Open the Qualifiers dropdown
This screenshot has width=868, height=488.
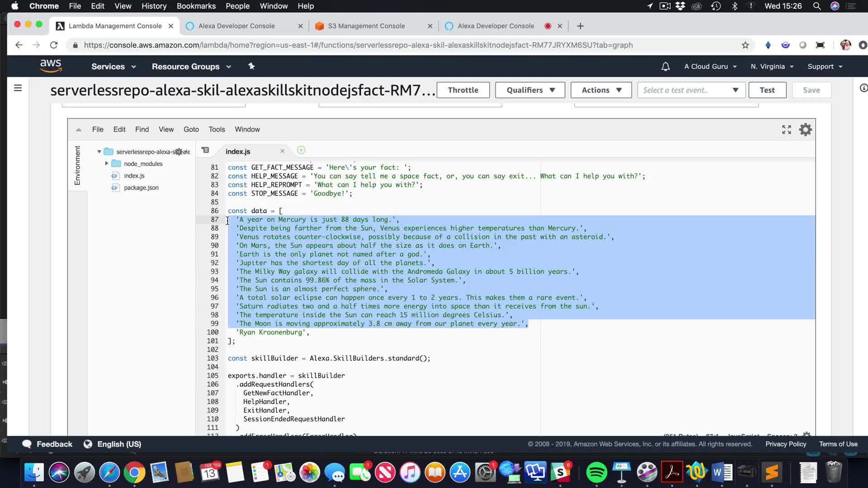point(530,90)
